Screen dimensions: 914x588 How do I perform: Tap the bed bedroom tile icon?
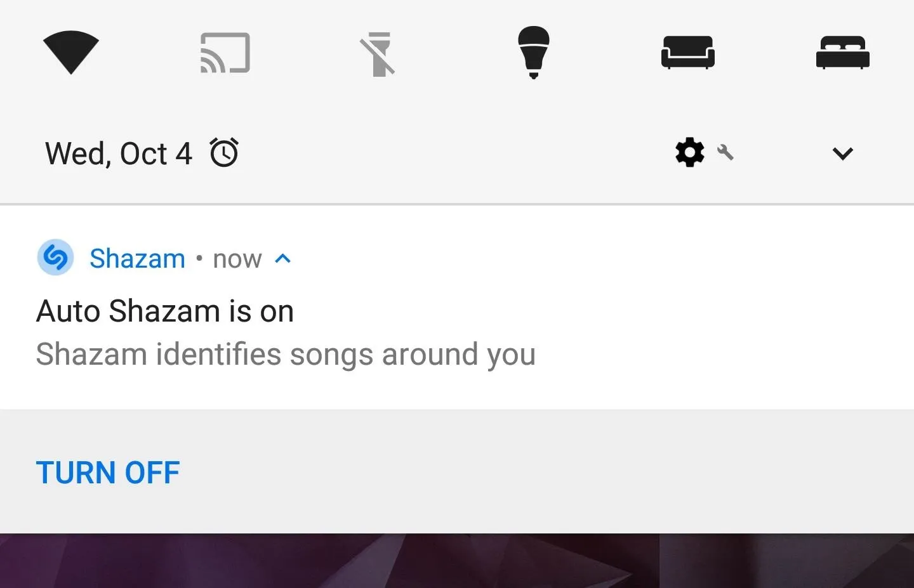tap(843, 53)
